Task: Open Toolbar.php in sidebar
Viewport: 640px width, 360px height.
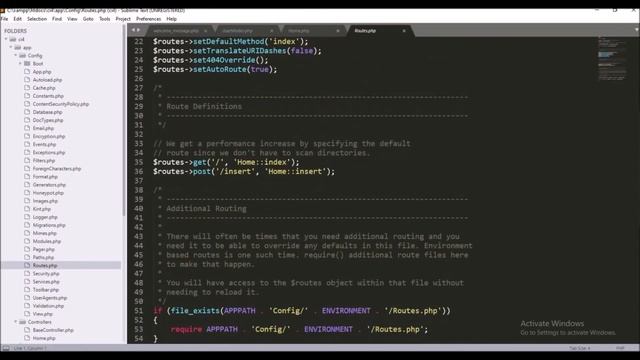Action: tap(46, 290)
